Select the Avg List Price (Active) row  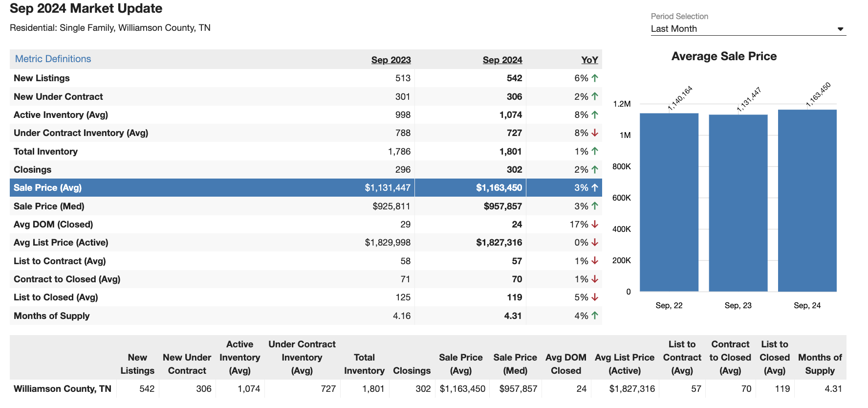[306, 243]
